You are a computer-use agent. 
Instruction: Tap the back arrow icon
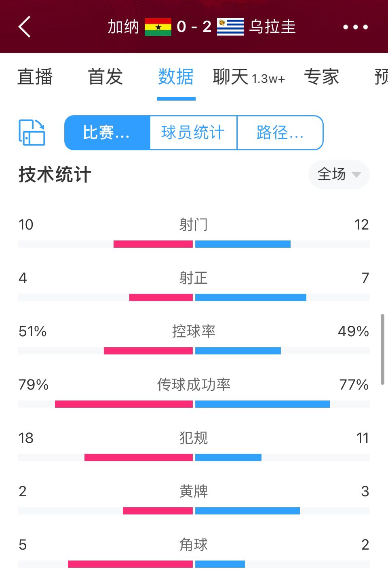click(25, 27)
